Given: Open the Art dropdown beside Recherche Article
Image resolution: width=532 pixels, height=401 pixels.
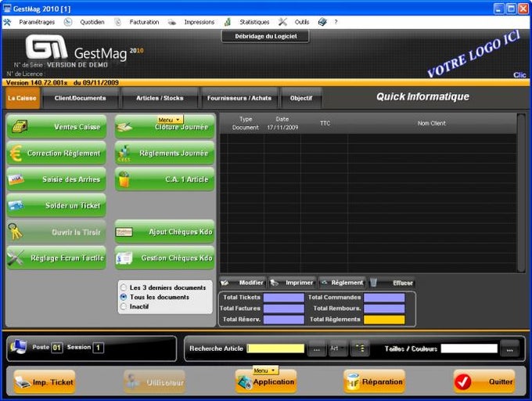Looking at the screenshot, I should click(x=338, y=348).
